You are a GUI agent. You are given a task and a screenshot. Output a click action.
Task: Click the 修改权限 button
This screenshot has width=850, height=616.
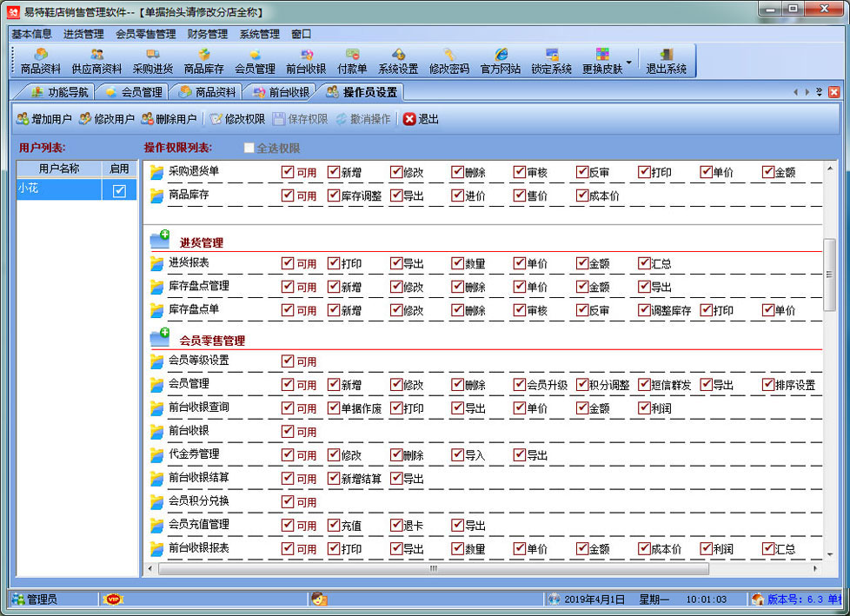[x=237, y=119]
